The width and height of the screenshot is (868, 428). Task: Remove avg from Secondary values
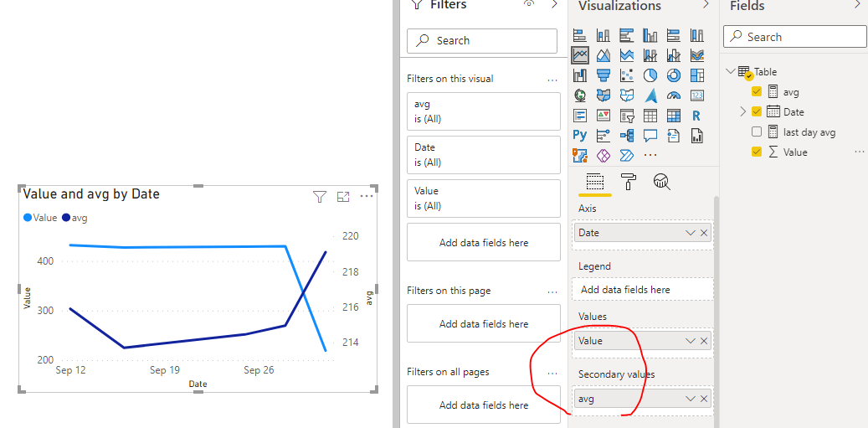point(704,399)
